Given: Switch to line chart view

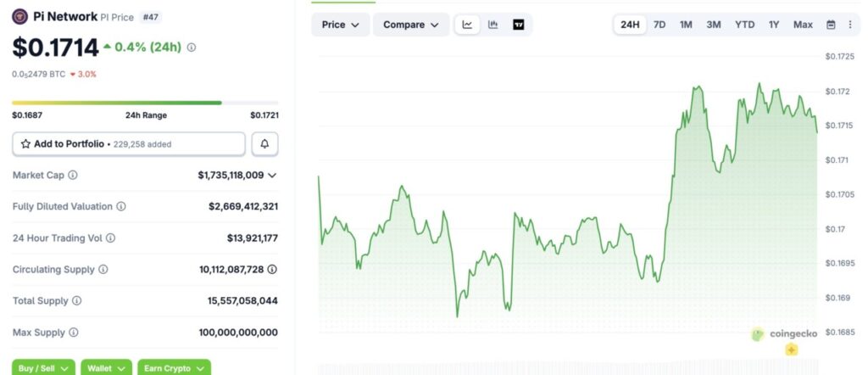Looking at the screenshot, I should [467, 25].
